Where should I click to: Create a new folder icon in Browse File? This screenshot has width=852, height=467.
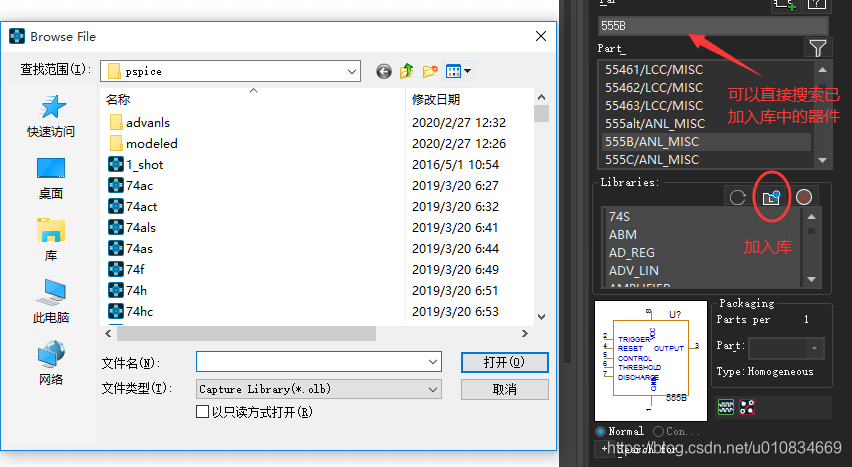[430, 71]
